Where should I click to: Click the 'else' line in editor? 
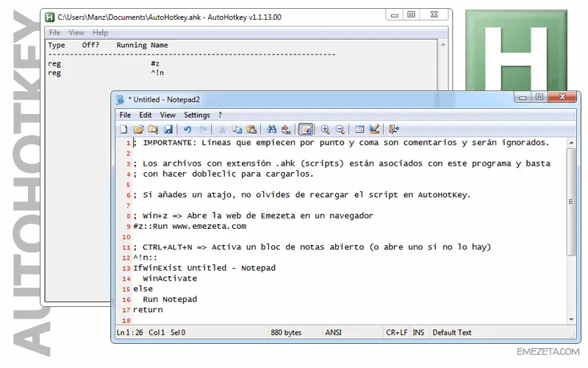coord(143,289)
